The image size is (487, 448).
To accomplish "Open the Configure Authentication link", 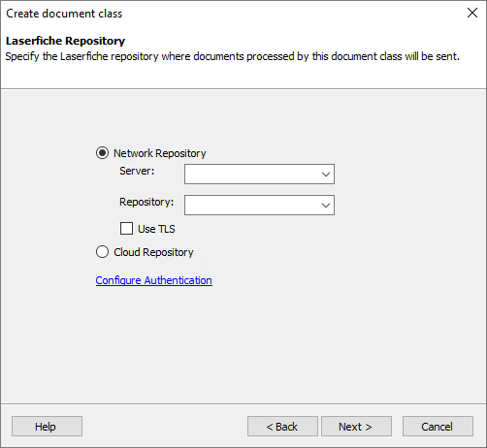I will (154, 280).
